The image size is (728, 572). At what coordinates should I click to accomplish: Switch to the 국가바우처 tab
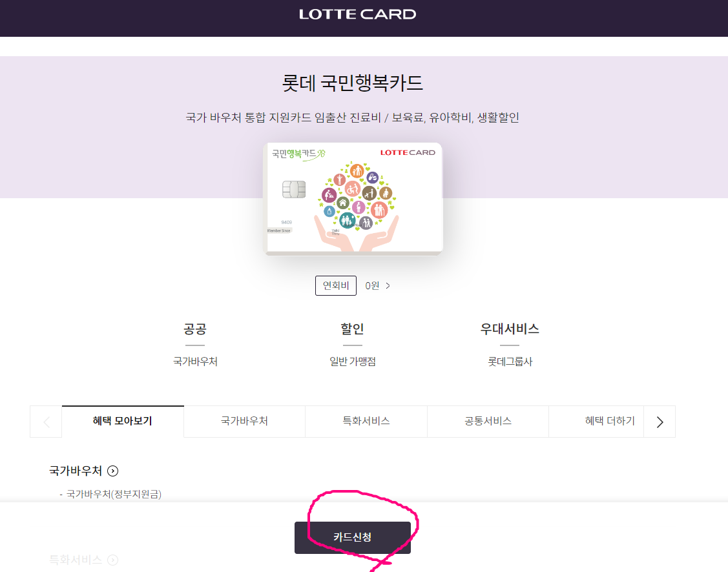244,421
